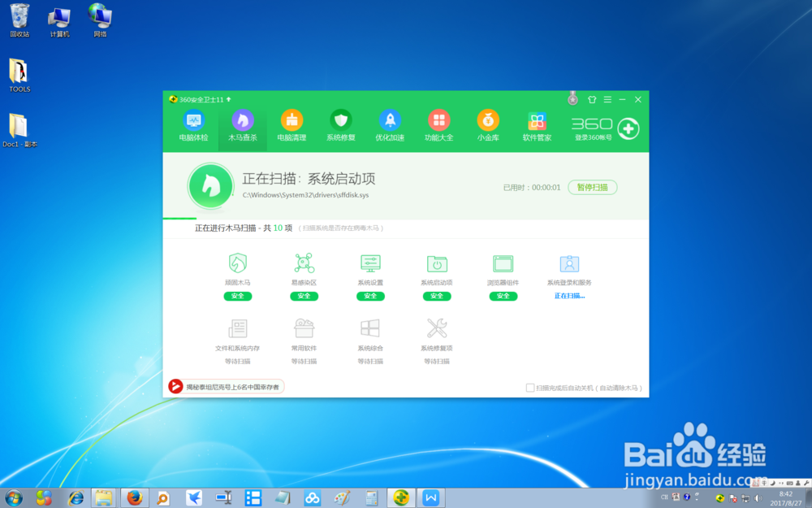
Task: Open file explorer folder in taskbar
Action: coord(105,498)
